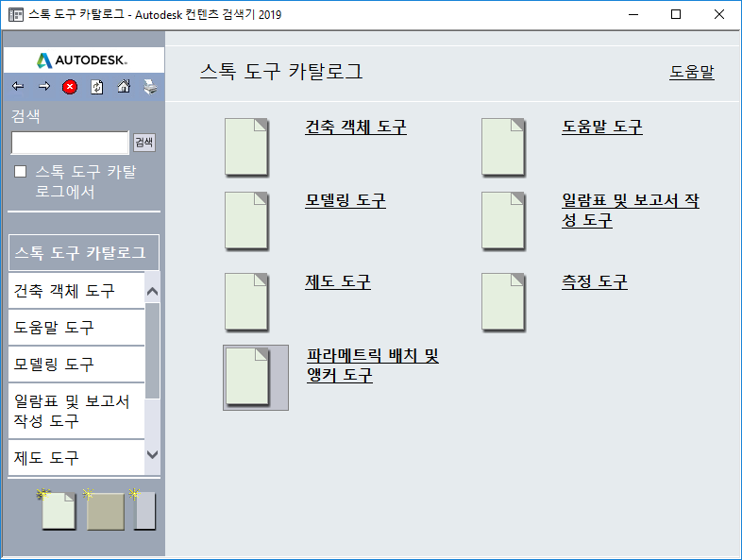The width and height of the screenshot is (742, 560).
Task: Maximize the content browser window
Action: tap(676, 15)
